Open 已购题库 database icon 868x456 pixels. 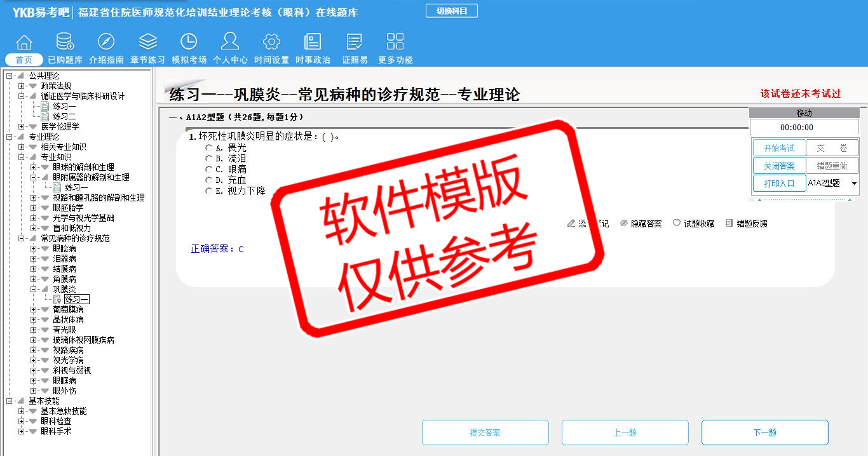coord(65,43)
